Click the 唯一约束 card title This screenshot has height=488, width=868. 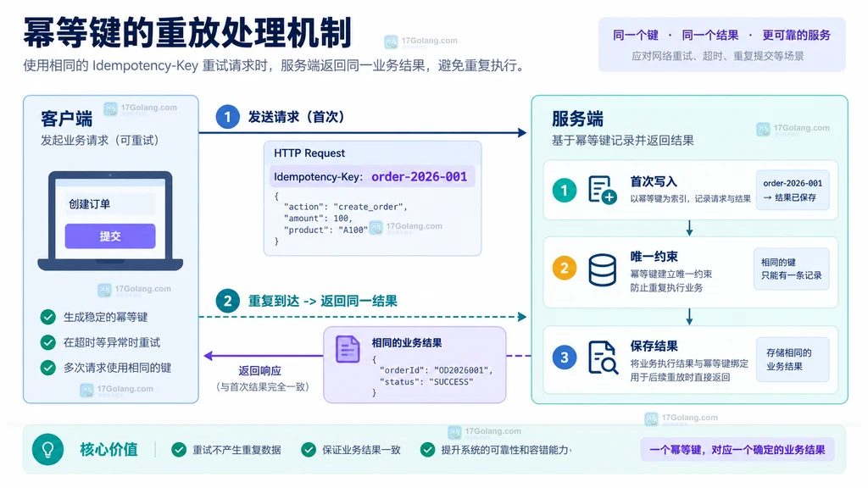point(654,257)
